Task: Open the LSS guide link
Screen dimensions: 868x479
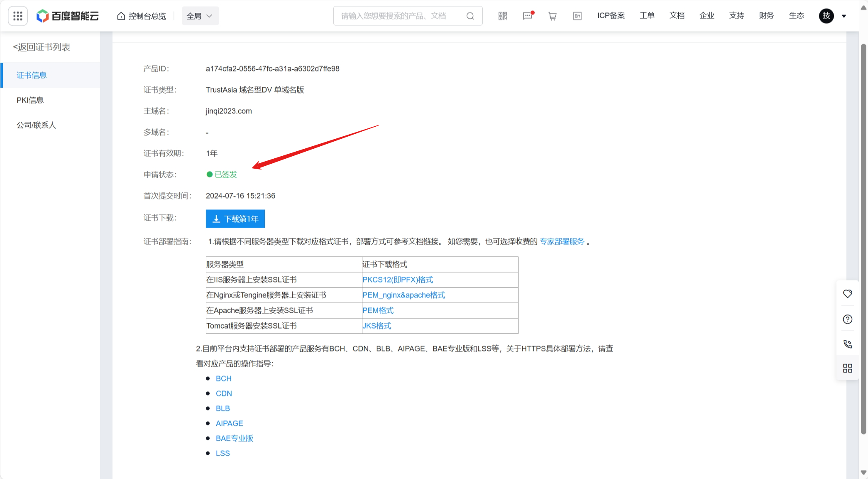Action: pyautogui.click(x=223, y=453)
